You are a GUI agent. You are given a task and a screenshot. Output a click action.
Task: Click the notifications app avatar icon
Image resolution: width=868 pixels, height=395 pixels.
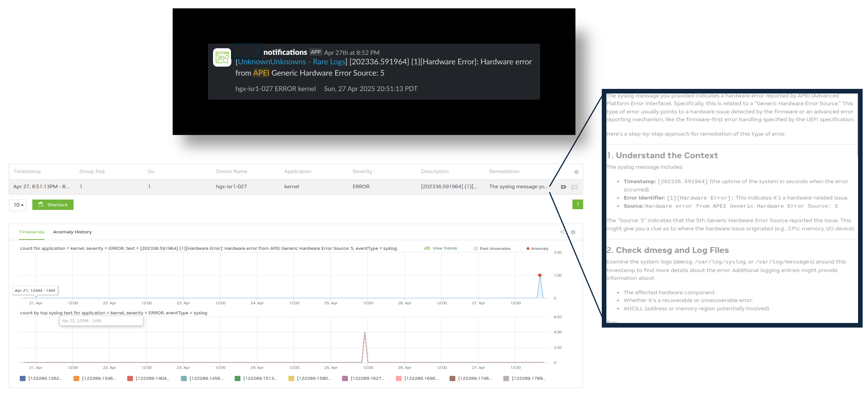(222, 57)
